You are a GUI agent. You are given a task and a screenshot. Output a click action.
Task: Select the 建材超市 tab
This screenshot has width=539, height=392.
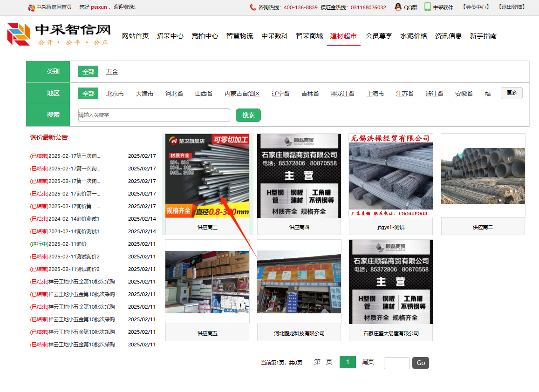point(343,36)
